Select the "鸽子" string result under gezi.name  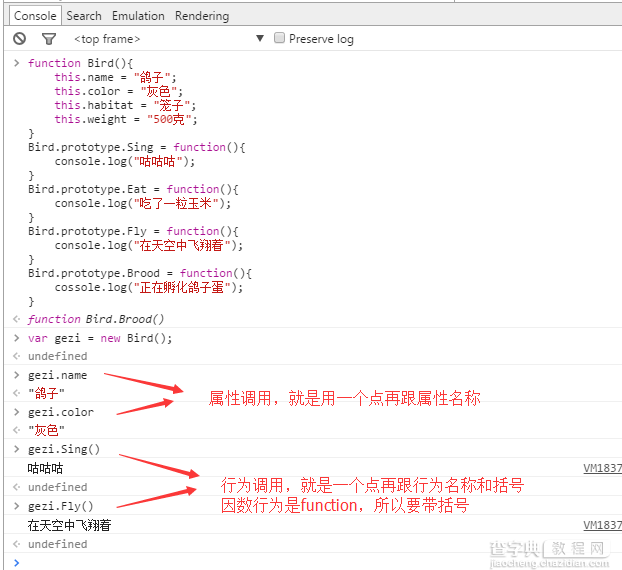click(x=46, y=393)
